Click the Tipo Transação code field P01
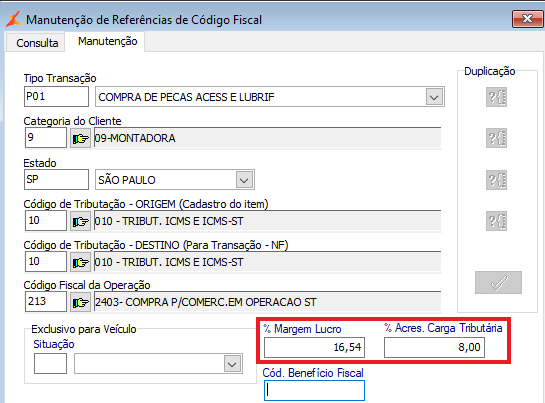545x403 pixels. tap(56, 97)
